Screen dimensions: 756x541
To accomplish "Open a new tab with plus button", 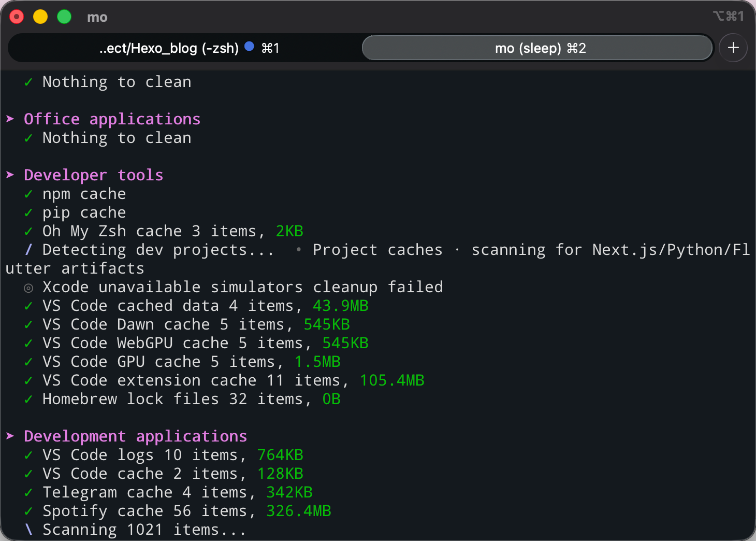I will pyautogui.click(x=733, y=48).
